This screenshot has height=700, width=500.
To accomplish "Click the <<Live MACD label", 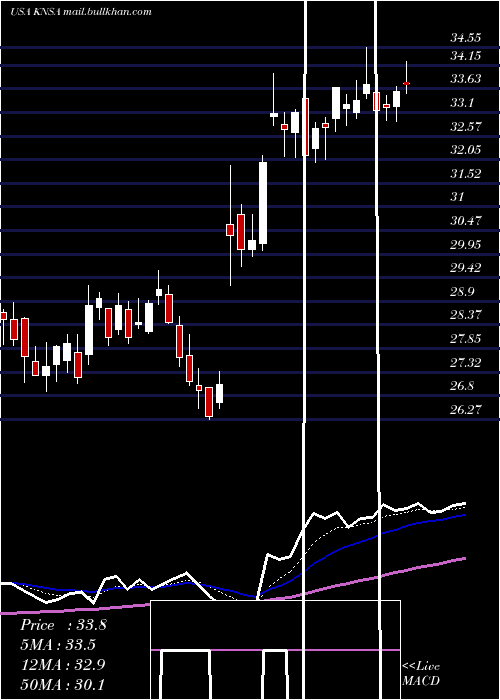I will [x=421, y=673].
